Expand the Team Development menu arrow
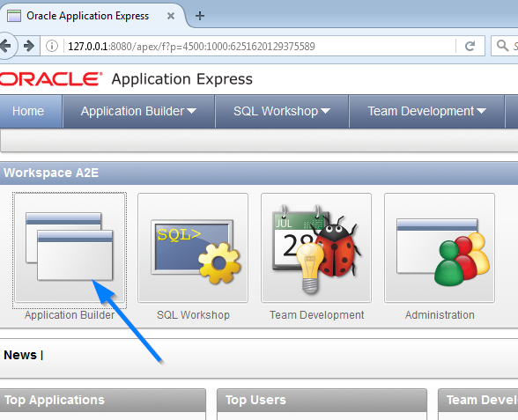This screenshot has height=420, width=518. coord(481,112)
